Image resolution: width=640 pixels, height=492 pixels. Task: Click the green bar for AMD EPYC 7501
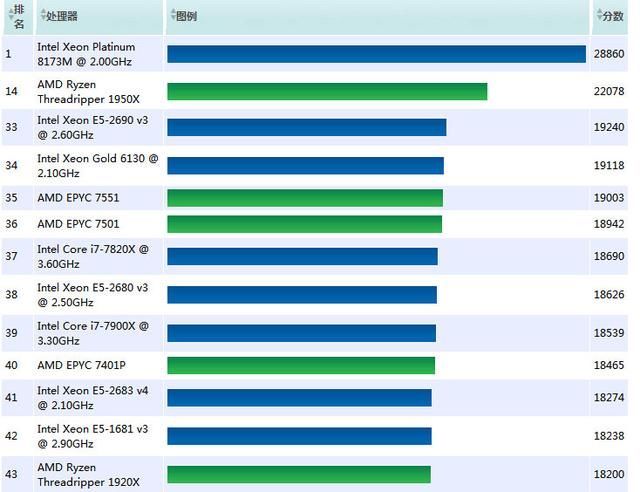click(304, 224)
